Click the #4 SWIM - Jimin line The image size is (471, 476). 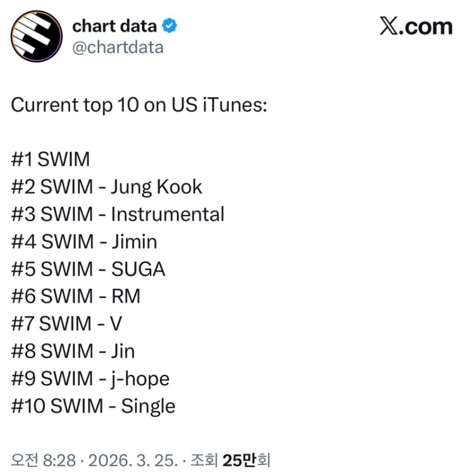84,242
